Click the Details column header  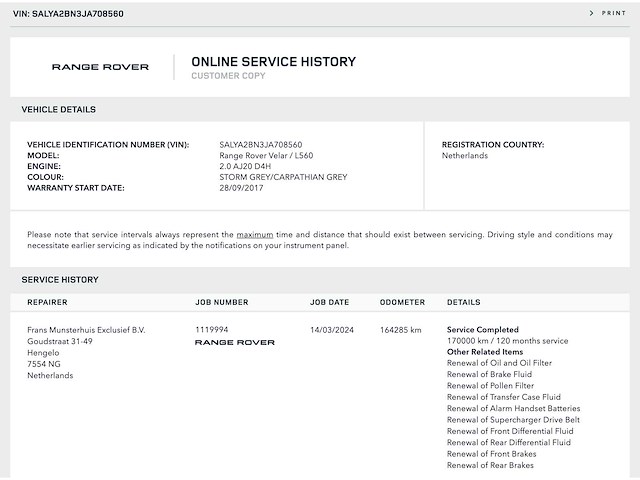[463, 302]
